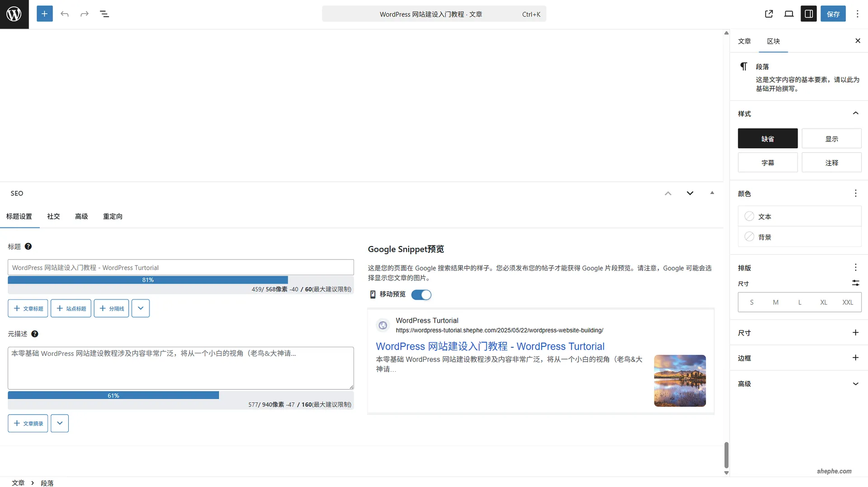Click the device preview laptop icon

(788, 14)
